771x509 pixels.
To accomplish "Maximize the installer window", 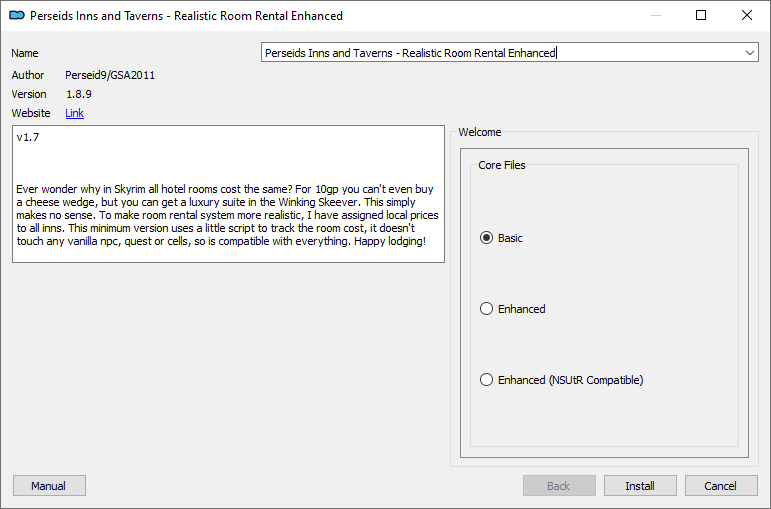I will [701, 16].
